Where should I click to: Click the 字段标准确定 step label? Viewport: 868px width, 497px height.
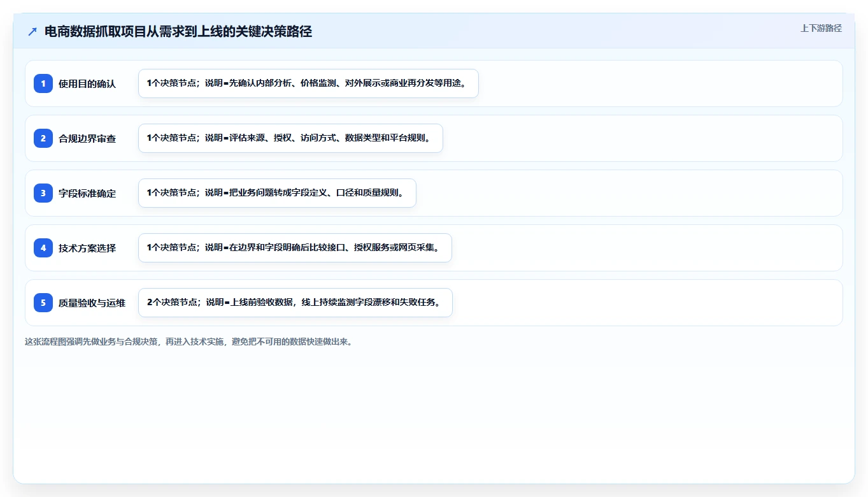pos(87,193)
